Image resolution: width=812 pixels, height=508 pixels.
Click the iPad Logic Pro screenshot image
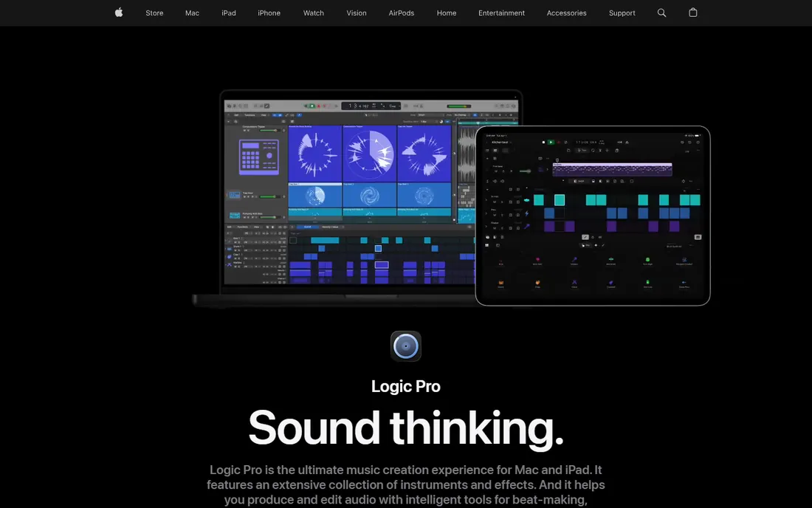(x=593, y=216)
